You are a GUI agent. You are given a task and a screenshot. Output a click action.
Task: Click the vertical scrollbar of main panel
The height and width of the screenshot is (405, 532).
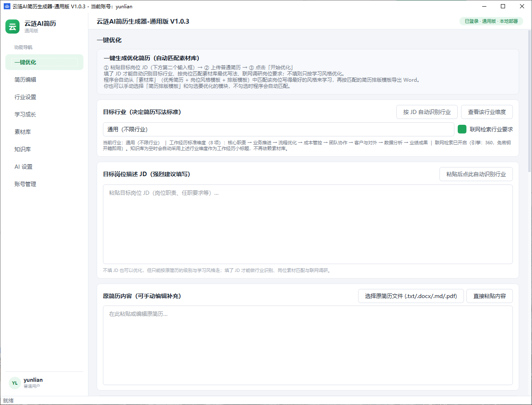coord(529,101)
